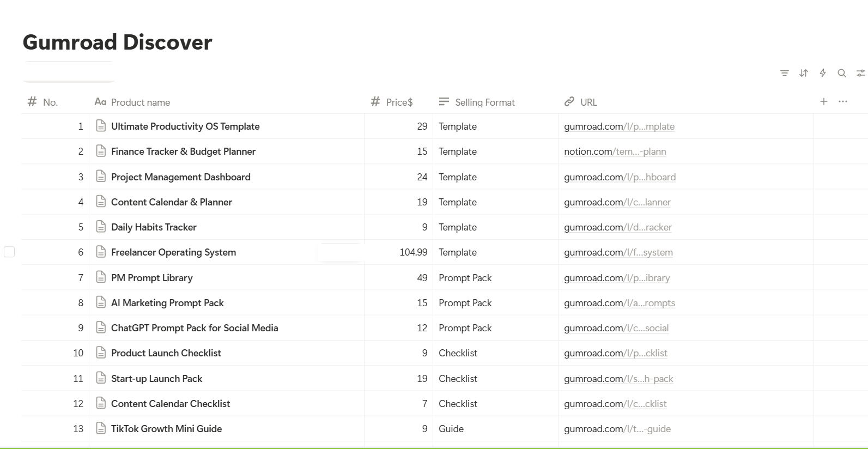The width and height of the screenshot is (868, 449).
Task: Open ChatGPT Prompt Pack social gumroad link
Action: [616, 328]
